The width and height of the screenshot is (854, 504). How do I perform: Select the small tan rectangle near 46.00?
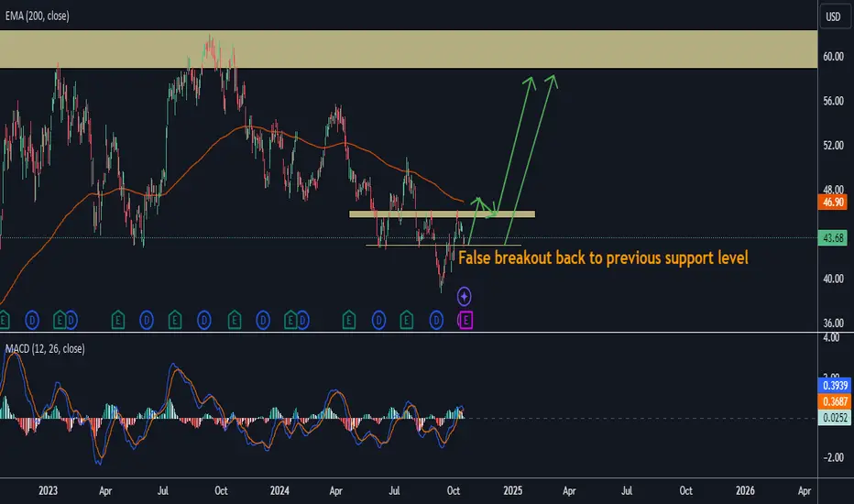pos(443,214)
